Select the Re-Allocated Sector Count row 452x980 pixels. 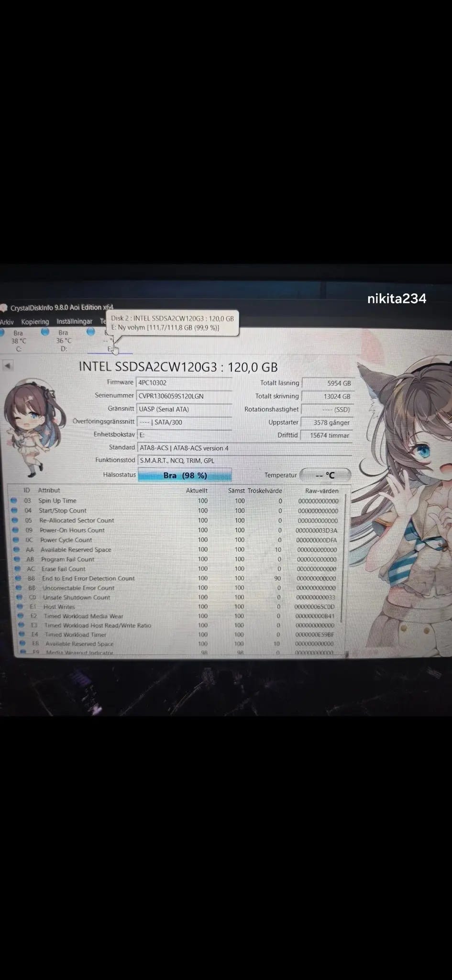(x=176, y=520)
